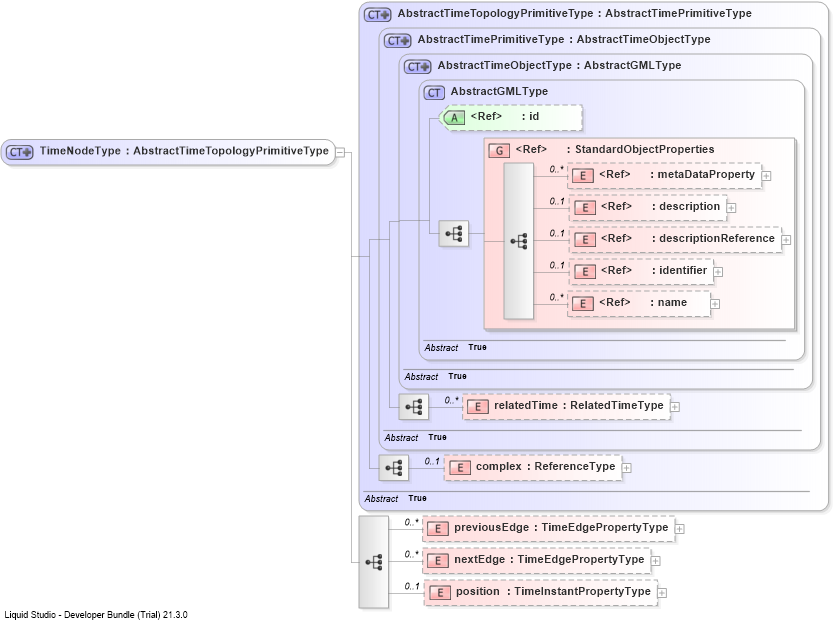Select 'position : TimeInstantPropertyType' text
Image resolution: width=833 pixels, height=620 pixels.
tap(553, 592)
